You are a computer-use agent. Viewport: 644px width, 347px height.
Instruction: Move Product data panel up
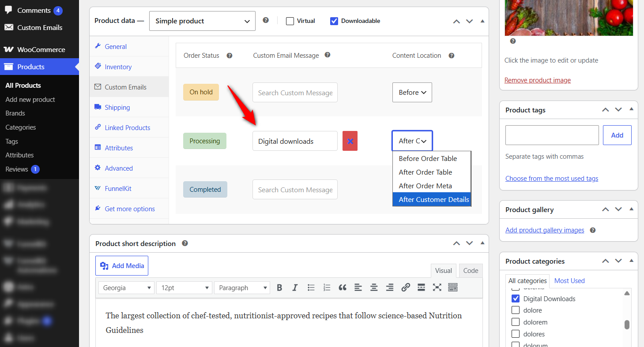(457, 21)
